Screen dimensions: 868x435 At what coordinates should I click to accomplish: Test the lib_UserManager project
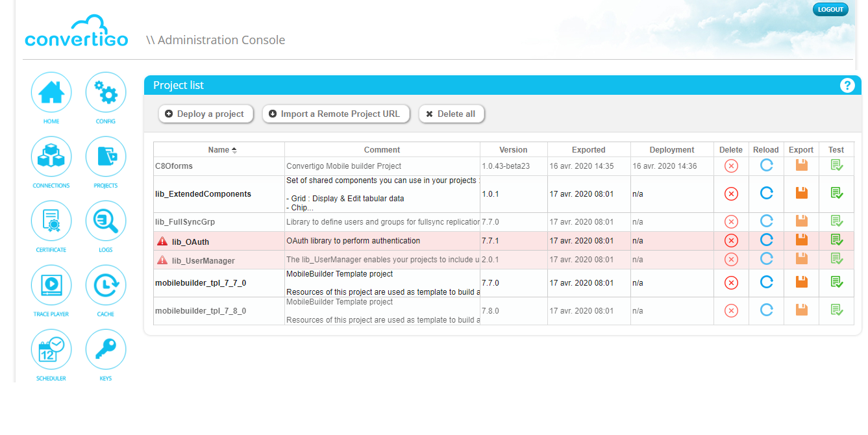837,260
